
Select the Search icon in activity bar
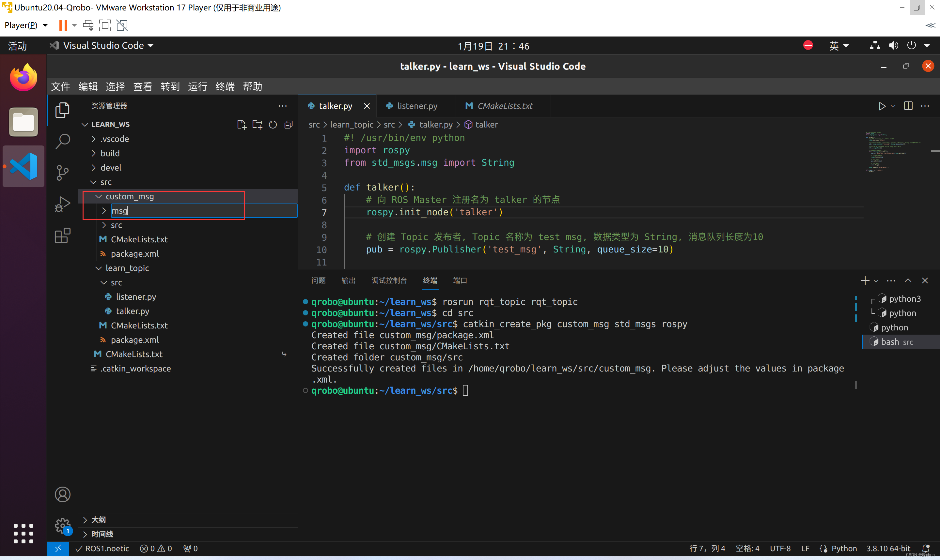(63, 140)
